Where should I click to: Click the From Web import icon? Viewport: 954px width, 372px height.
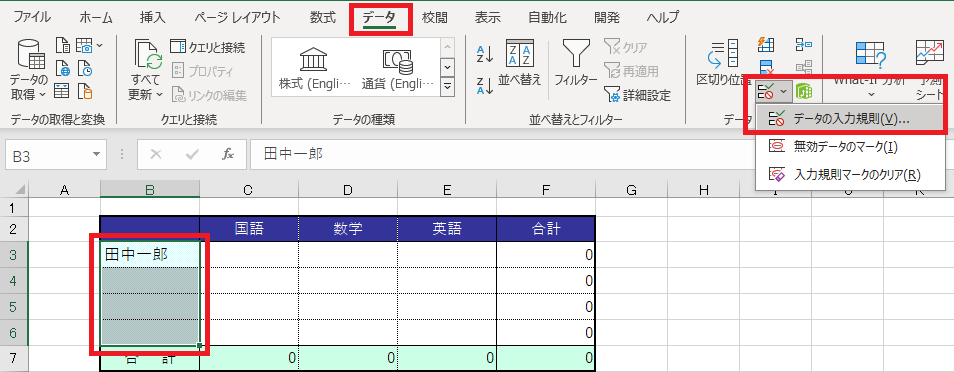63,68
